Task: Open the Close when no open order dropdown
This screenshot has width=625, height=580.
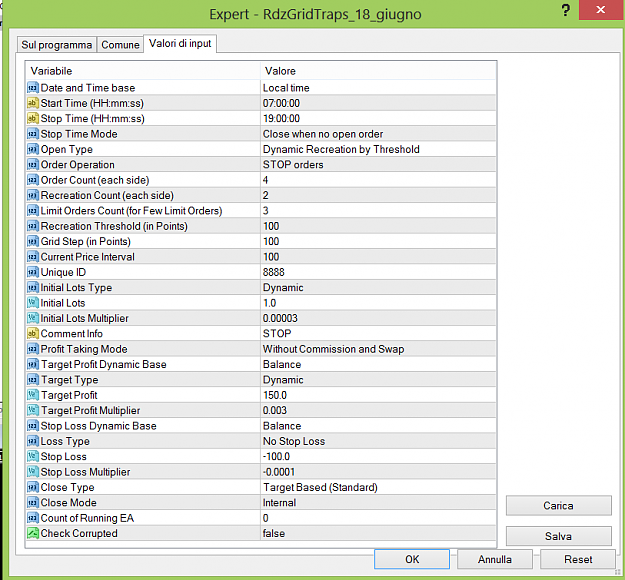Action: coord(378,134)
